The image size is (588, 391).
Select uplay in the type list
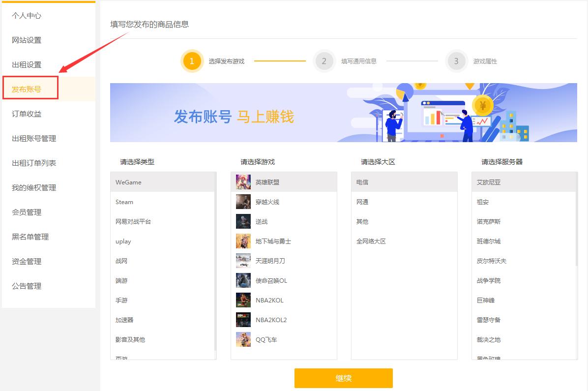[123, 241]
